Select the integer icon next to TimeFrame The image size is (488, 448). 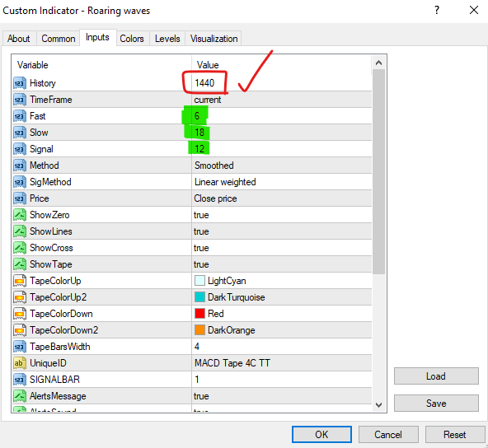pos(19,100)
